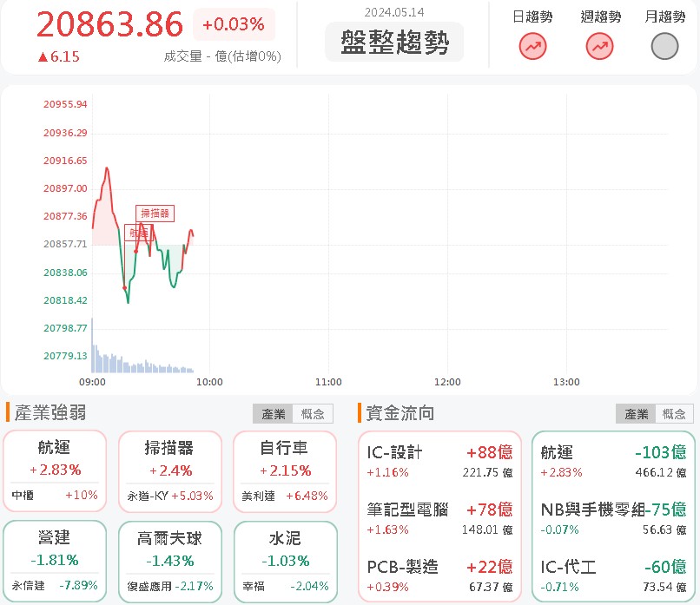Click the daily trend (日趨勢) up-arrow icon
This screenshot has width=700, height=605.
pos(532,46)
